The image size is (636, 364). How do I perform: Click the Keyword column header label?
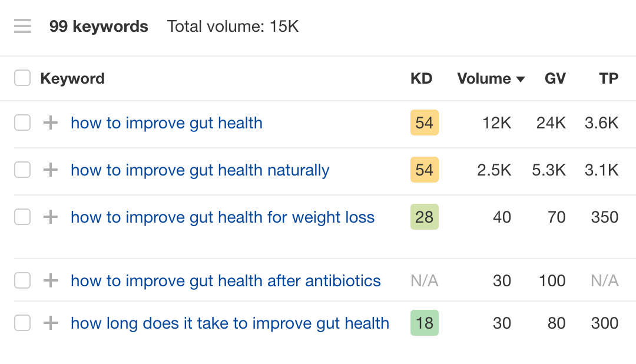(x=72, y=79)
